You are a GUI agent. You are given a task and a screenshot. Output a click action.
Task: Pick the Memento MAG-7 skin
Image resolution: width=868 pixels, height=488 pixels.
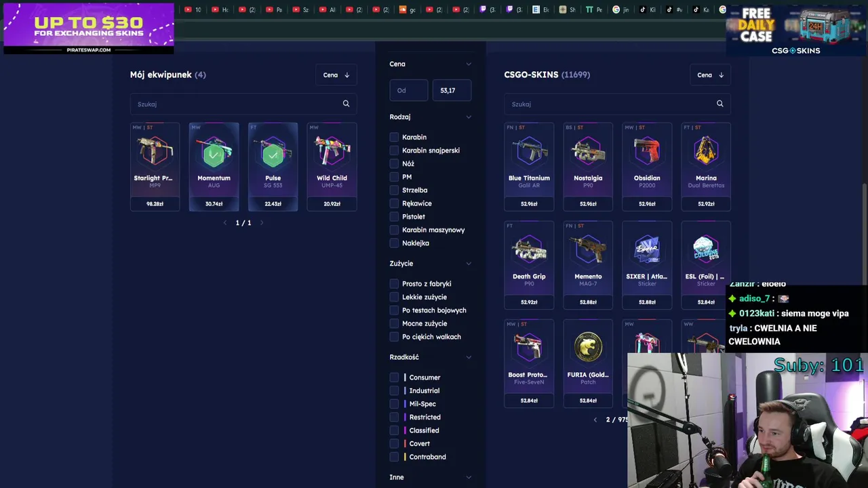tap(588, 265)
